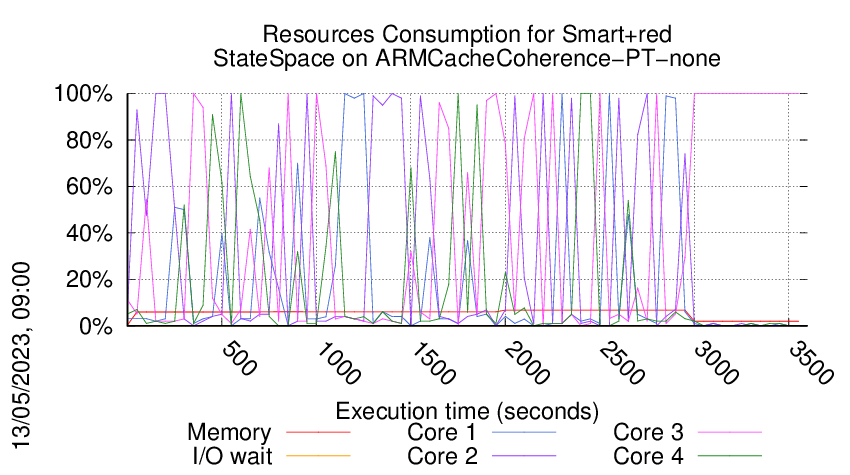The height and width of the screenshot is (475, 850).
Task: Click the purple Core 2 legend line sample
Action: (524, 456)
